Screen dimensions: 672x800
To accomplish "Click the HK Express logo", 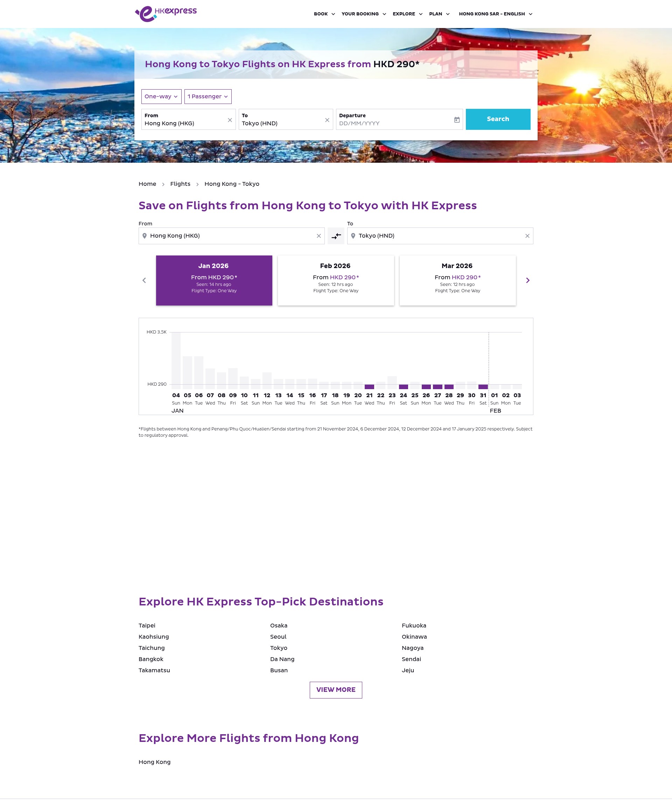I will click(x=166, y=14).
